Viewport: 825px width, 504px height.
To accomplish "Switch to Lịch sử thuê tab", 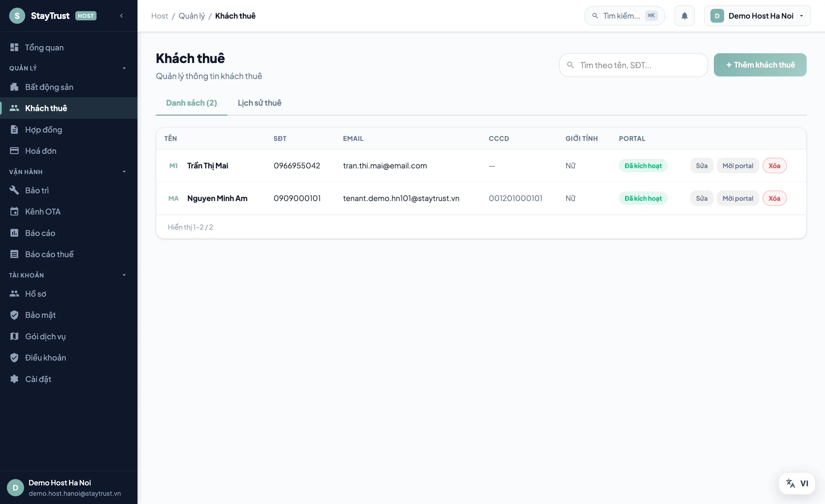I will 260,103.
